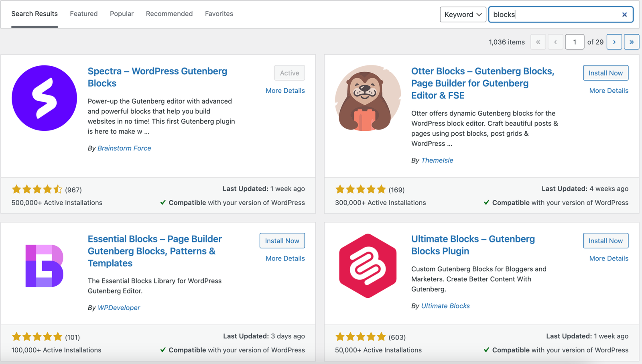Screen dimensions: 642x364
Task: Click the plugin search input box
Action: coord(554,14)
